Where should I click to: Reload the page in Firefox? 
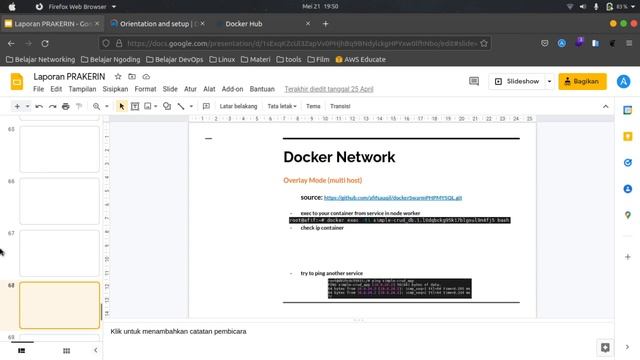pyautogui.click(x=45, y=43)
